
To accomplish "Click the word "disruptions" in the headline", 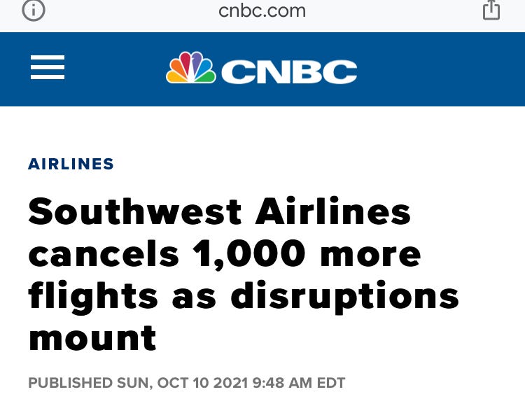I will coord(344,295).
